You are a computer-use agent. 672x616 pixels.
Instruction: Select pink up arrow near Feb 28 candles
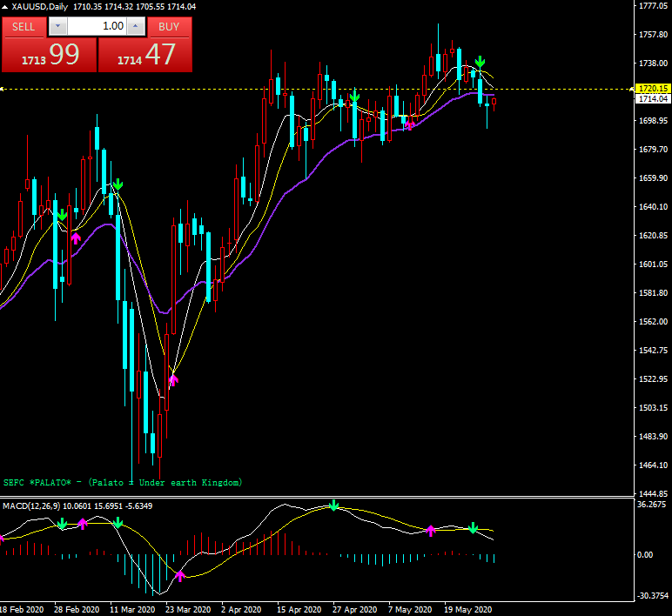[x=76, y=238]
